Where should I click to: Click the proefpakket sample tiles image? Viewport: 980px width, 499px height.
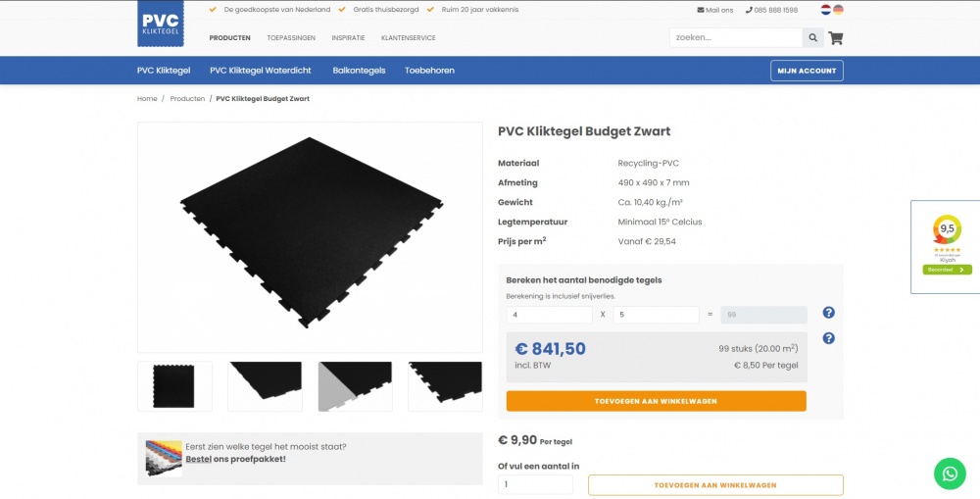[164, 459]
